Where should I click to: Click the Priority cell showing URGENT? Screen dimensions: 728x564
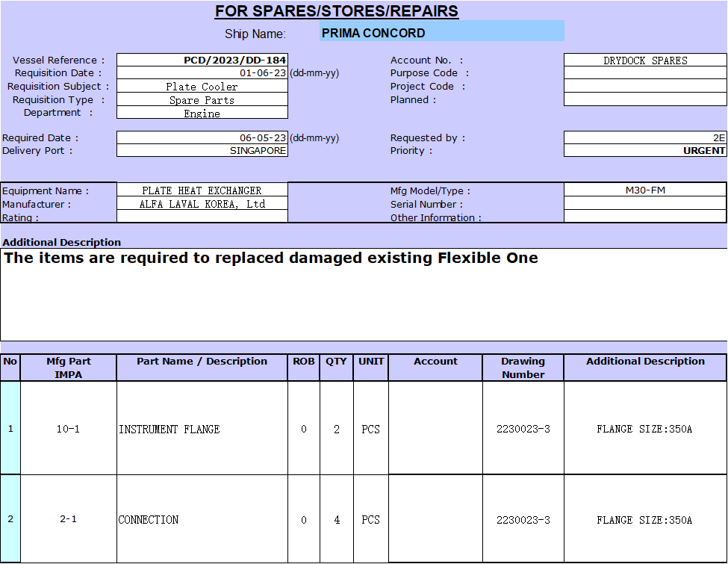[645, 151]
